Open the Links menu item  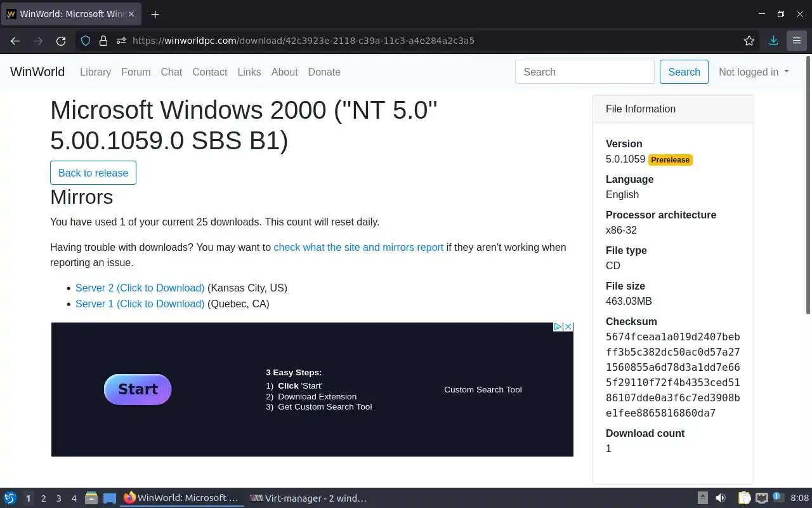[x=249, y=72]
